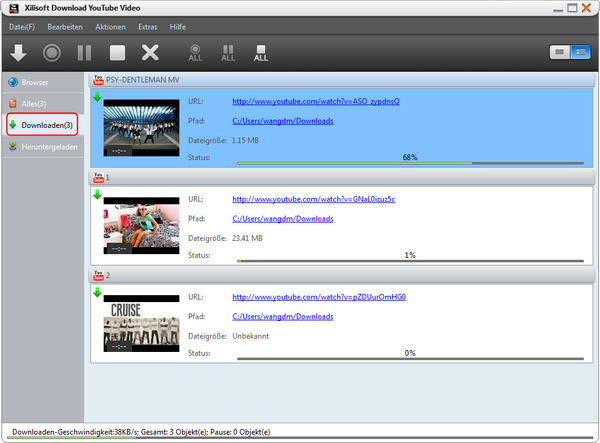Open the Downloads path of PSY-DENTLEMAN MV
600x443 pixels.
point(283,121)
